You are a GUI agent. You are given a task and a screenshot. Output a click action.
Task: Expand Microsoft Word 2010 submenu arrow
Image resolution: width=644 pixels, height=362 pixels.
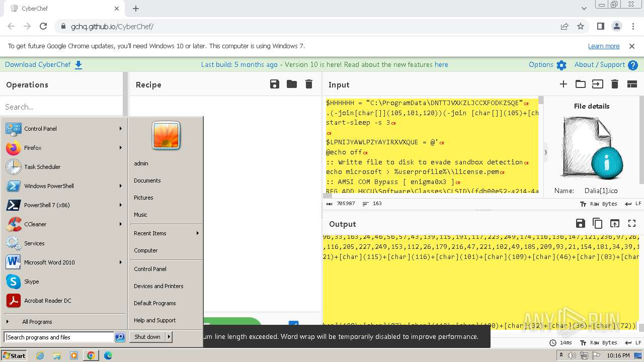point(121,262)
